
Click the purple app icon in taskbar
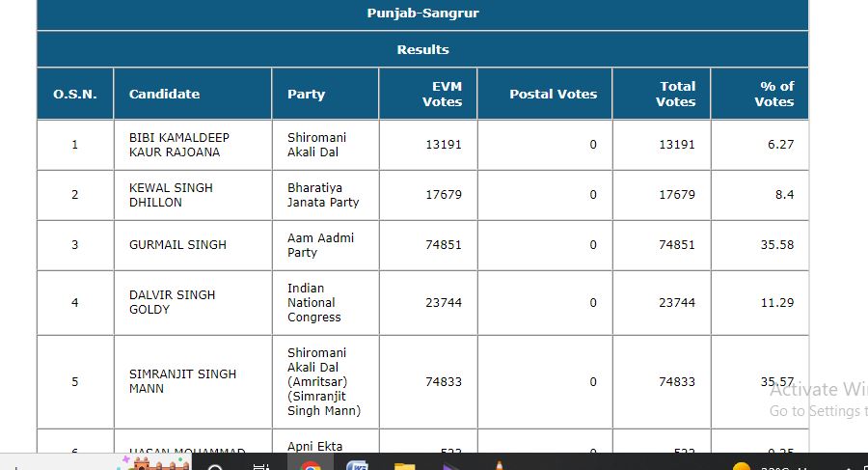(x=451, y=464)
